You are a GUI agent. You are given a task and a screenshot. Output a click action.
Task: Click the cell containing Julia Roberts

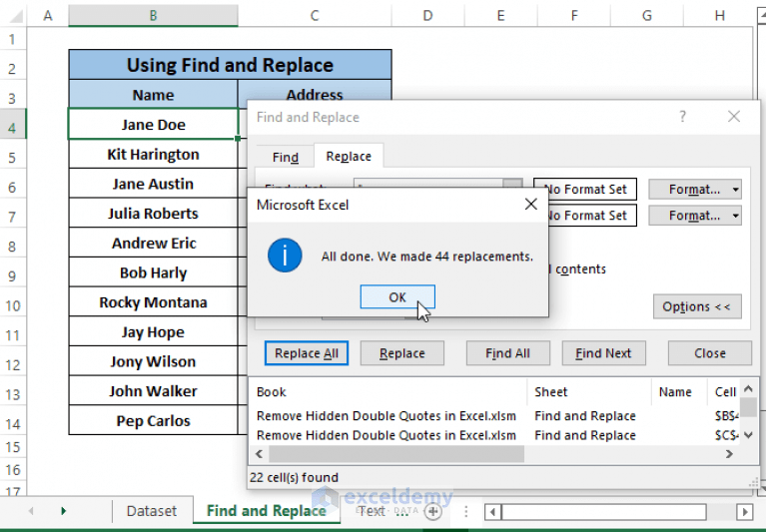click(154, 214)
